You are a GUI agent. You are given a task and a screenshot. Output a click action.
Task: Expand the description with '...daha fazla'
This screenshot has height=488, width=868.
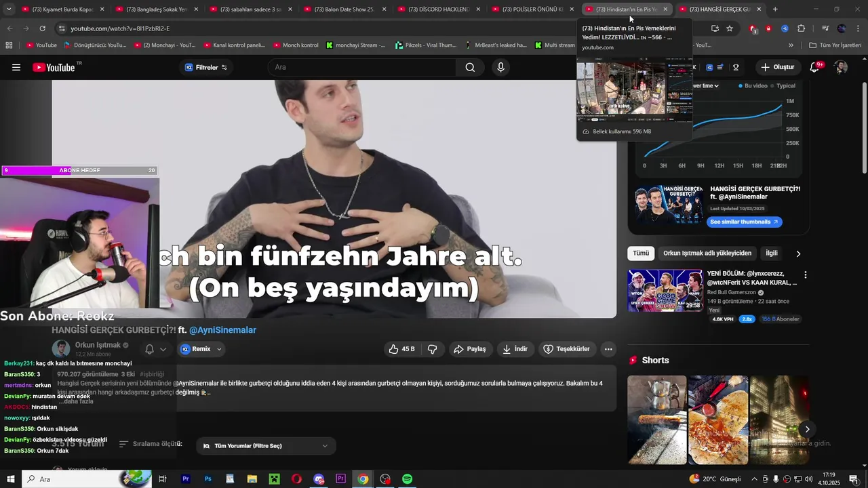click(77, 401)
